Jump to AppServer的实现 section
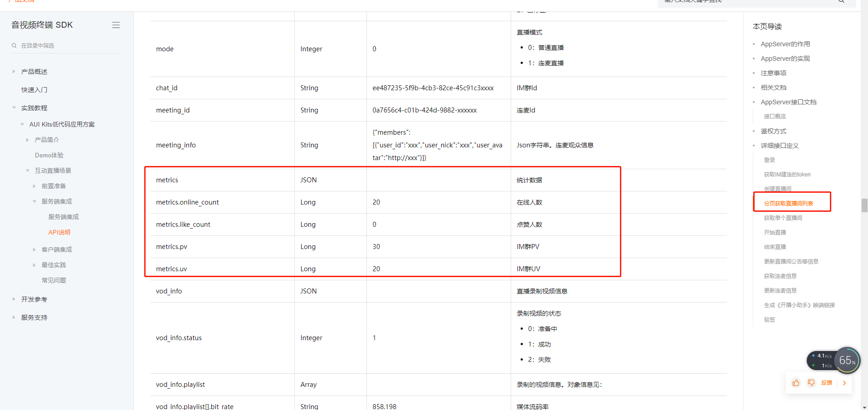Viewport: 868px width, 410px height. click(785, 59)
